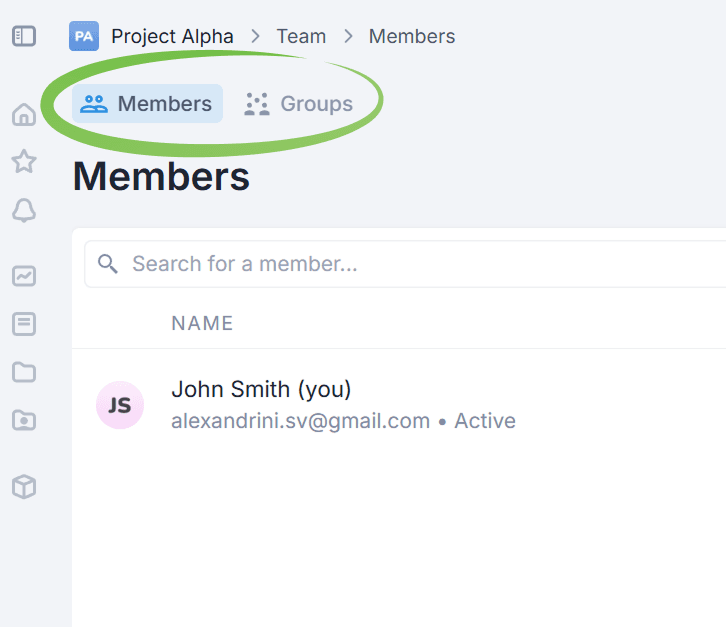Open the Home icon in sidebar
This screenshot has height=627, width=726.
coord(24,115)
